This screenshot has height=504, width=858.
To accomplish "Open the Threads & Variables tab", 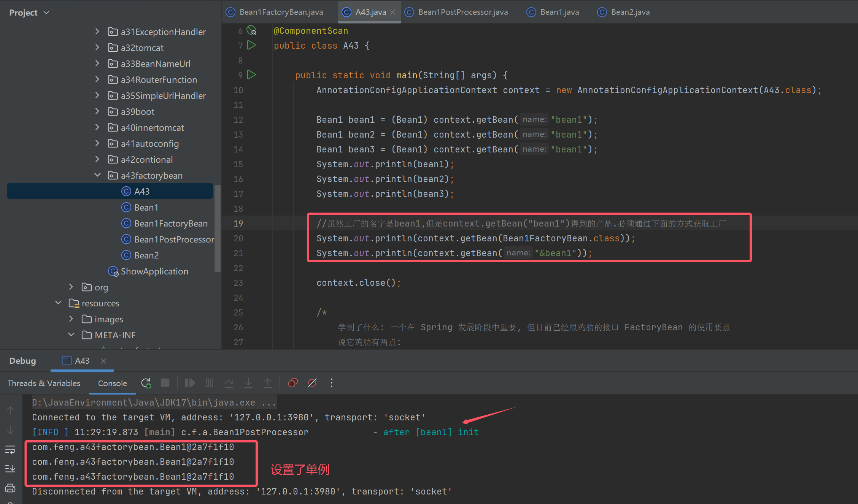I will [x=44, y=383].
